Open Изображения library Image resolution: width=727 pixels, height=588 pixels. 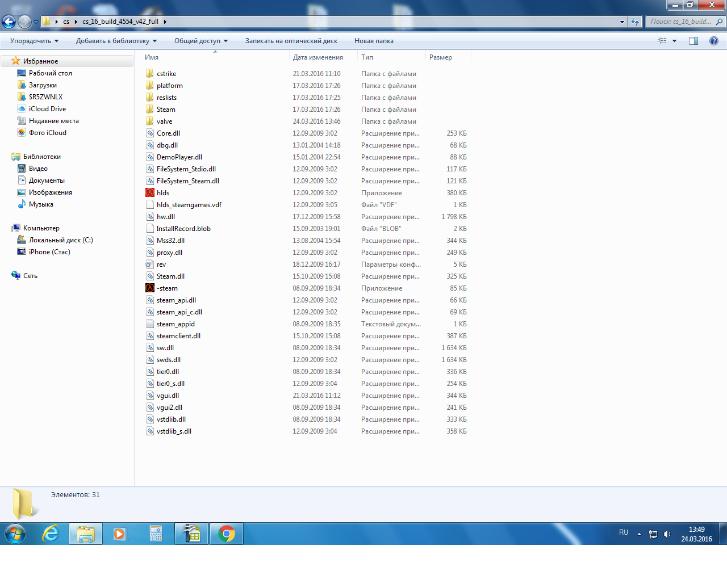pos(50,192)
